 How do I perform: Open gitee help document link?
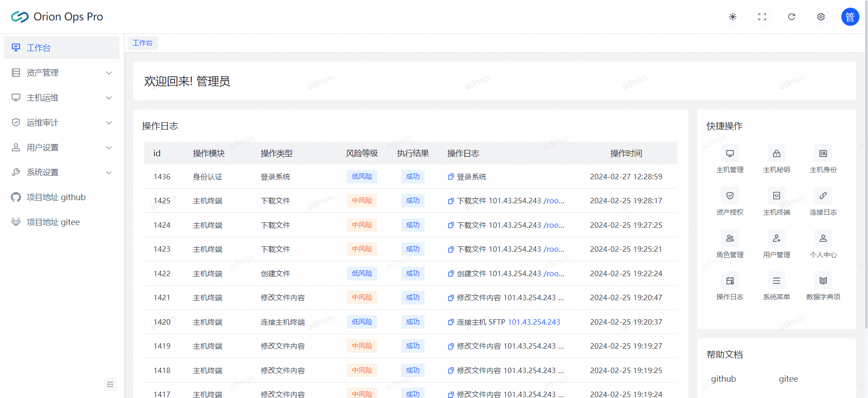click(788, 379)
